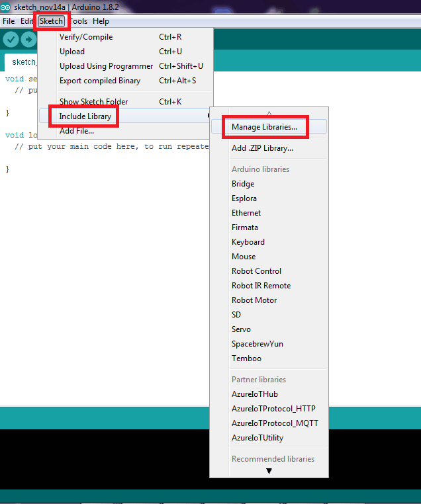
Task: Switch to the sketch_nov14a tab
Action: (21, 62)
